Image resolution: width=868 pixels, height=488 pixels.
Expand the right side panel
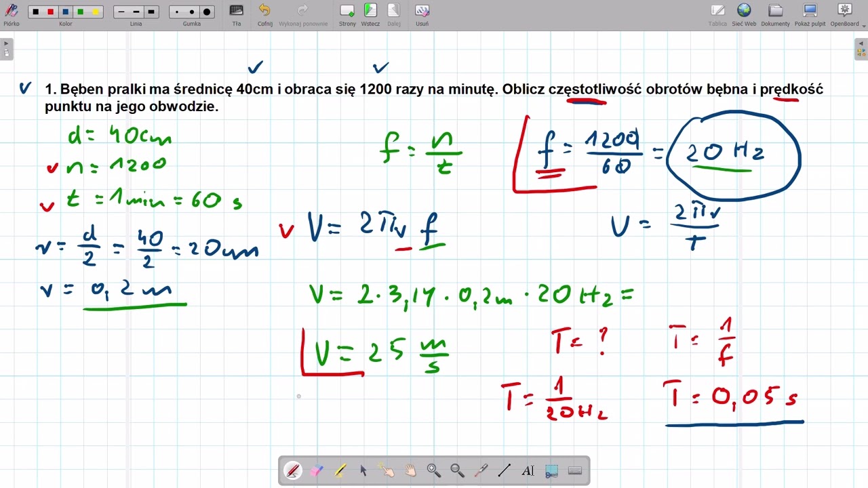click(861, 48)
